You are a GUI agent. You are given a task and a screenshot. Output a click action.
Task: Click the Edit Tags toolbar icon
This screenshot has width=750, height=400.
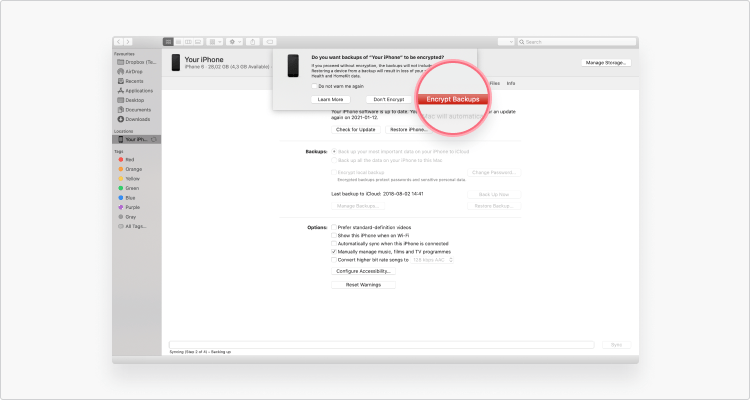[x=269, y=42]
